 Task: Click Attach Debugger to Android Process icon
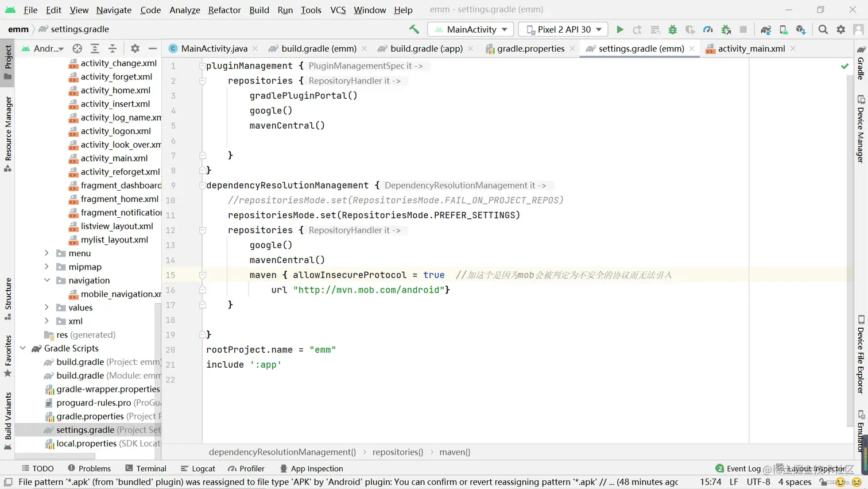pyautogui.click(x=726, y=29)
